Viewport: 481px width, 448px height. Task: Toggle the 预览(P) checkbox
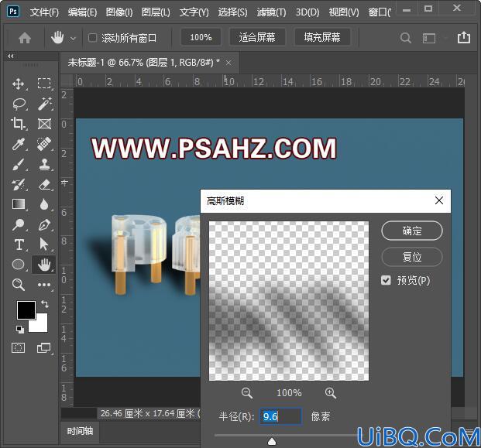[386, 280]
